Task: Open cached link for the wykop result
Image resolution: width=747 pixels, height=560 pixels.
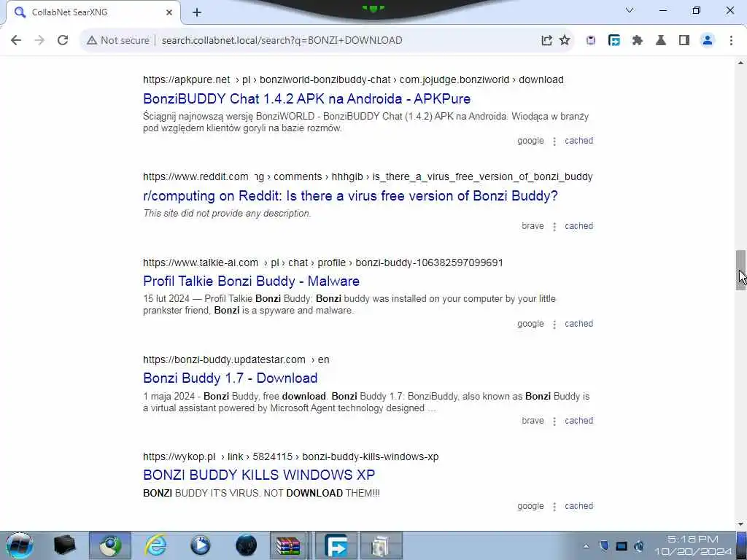Action: [x=578, y=506]
